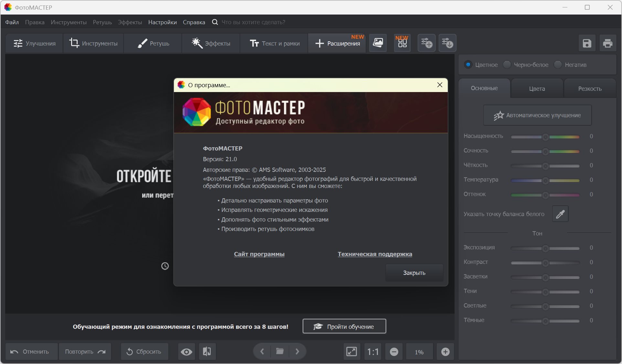Open the Правка menu
This screenshot has height=364, width=622.
click(35, 22)
